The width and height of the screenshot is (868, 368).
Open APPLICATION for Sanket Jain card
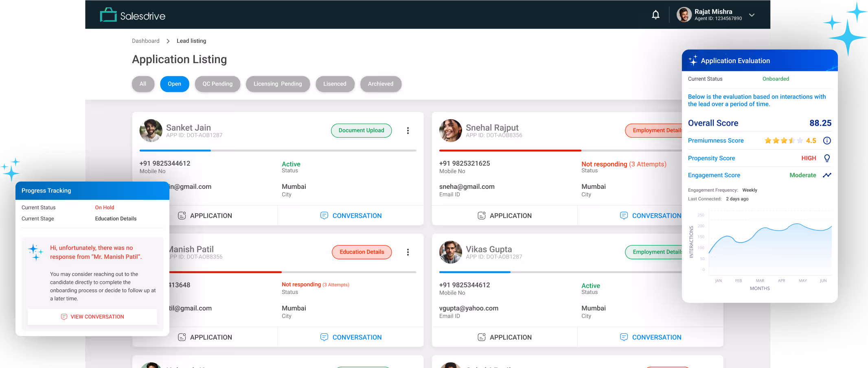(211, 216)
